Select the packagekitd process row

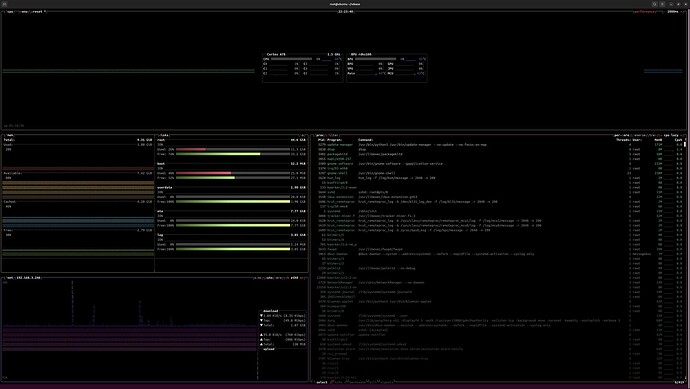point(499,154)
